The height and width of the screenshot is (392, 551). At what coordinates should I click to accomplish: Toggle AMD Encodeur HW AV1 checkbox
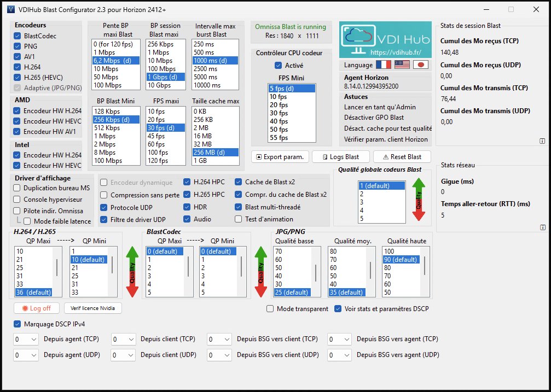click(x=16, y=132)
